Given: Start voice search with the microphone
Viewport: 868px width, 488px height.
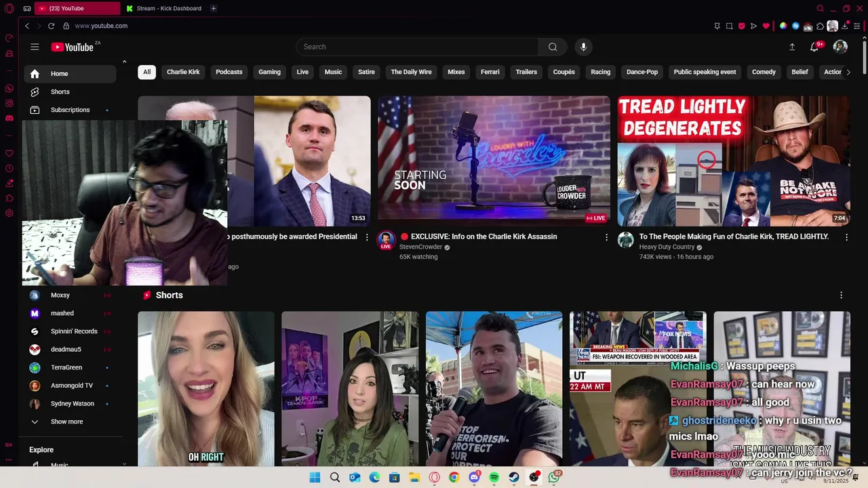Looking at the screenshot, I should (x=583, y=47).
